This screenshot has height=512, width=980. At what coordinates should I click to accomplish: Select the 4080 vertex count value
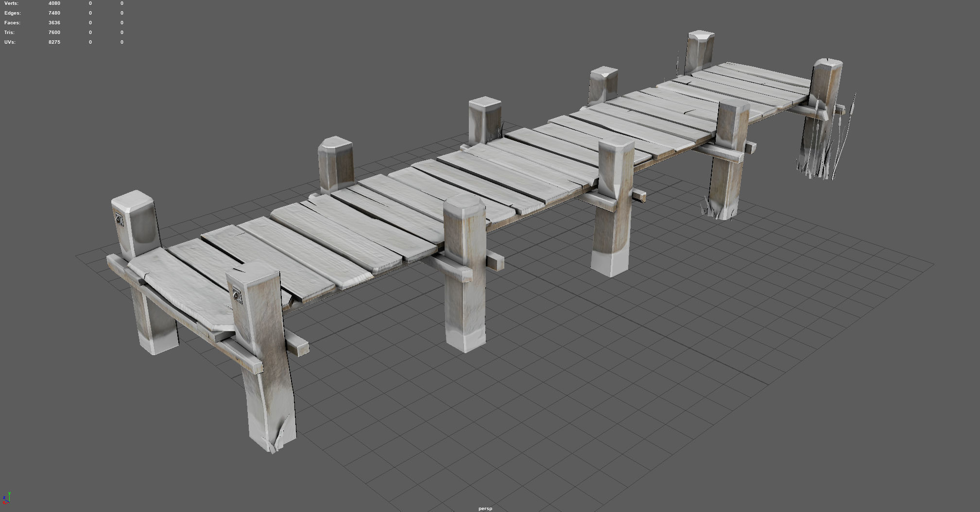[x=54, y=3]
